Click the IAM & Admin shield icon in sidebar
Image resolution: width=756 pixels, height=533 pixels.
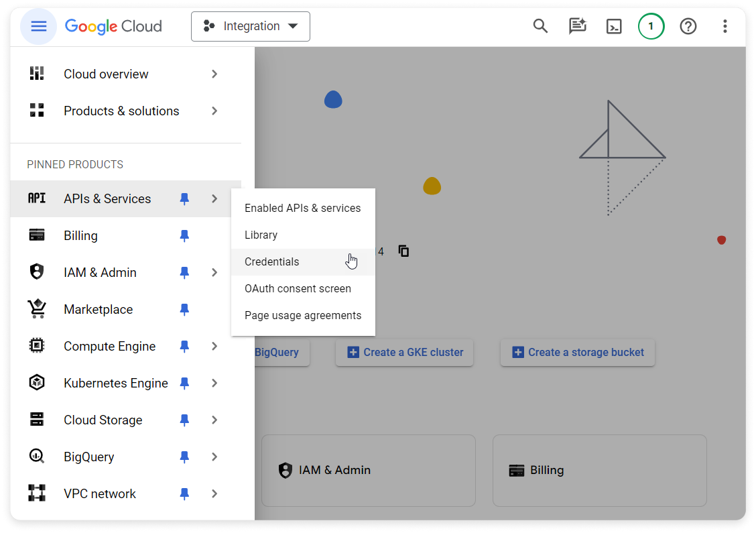(x=37, y=272)
